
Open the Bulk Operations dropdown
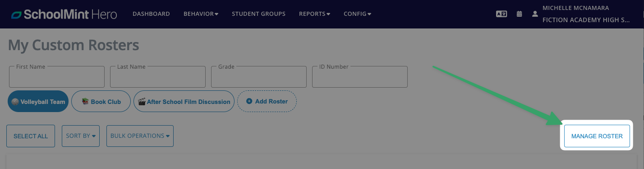(140, 136)
